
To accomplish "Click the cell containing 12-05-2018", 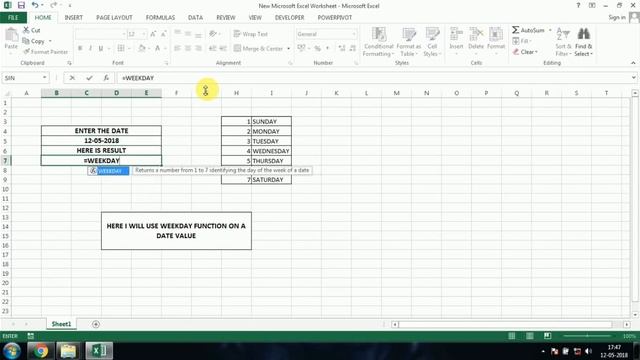I will click(101, 140).
